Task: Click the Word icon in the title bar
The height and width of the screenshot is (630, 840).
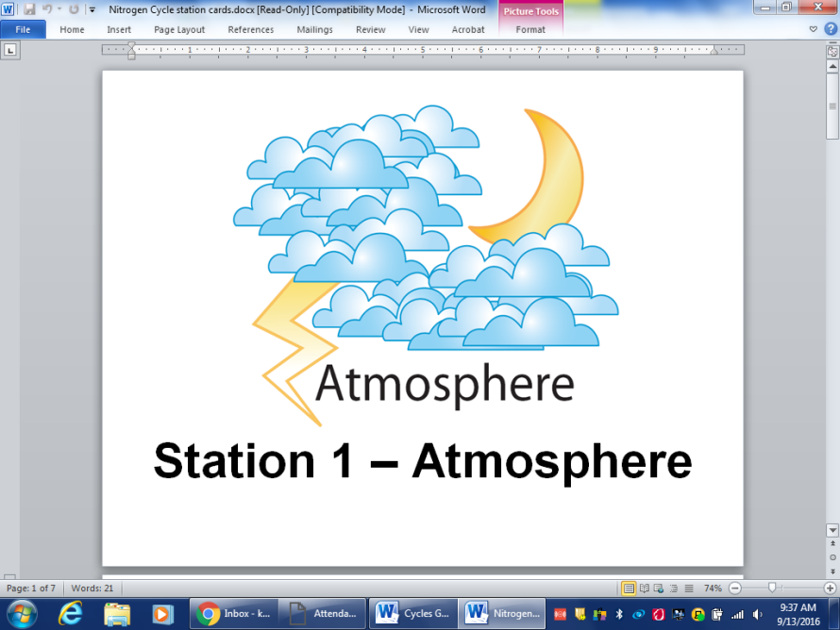Action: tap(8, 8)
